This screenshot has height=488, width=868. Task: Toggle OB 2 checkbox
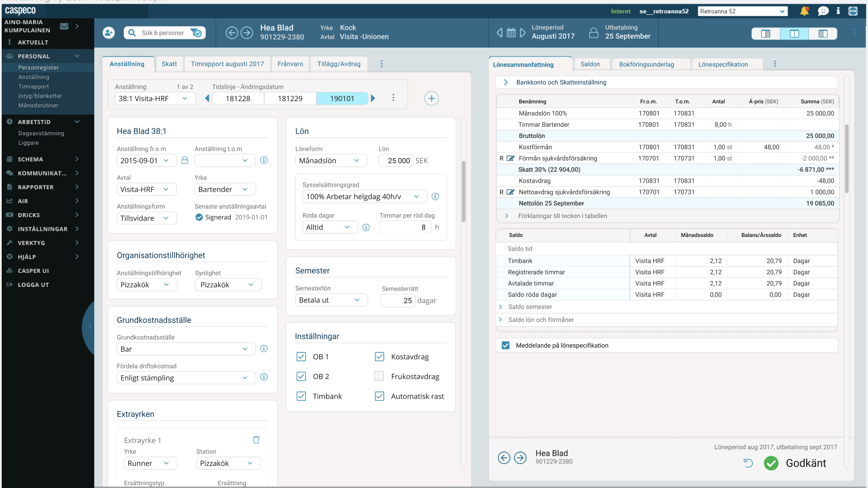[301, 376]
